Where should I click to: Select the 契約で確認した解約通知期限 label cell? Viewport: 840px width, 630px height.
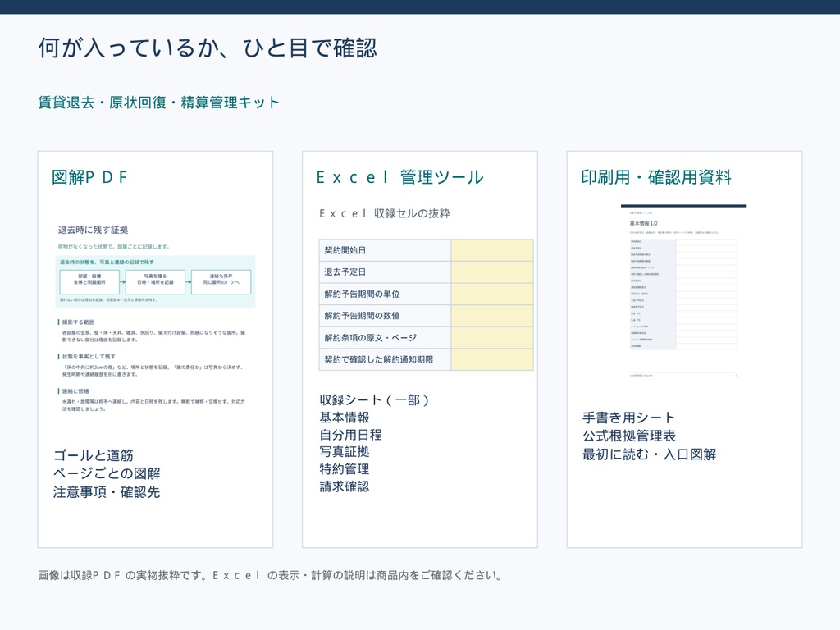[x=386, y=359]
